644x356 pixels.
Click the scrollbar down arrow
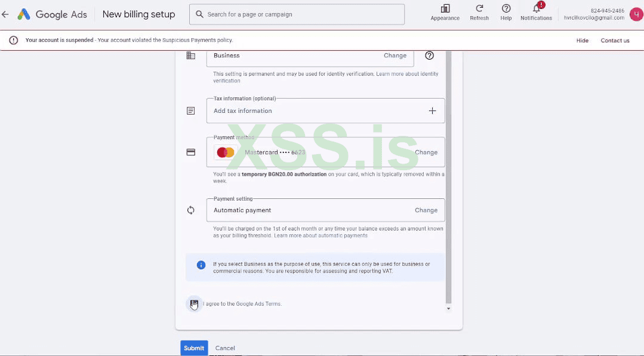click(448, 308)
